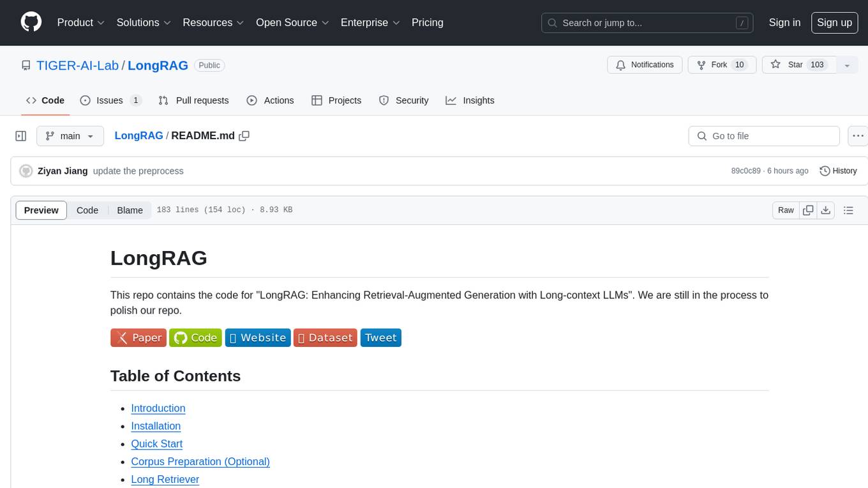Jump to the Long Retriever section
The width and height of the screenshot is (868, 488).
click(165, 479)
